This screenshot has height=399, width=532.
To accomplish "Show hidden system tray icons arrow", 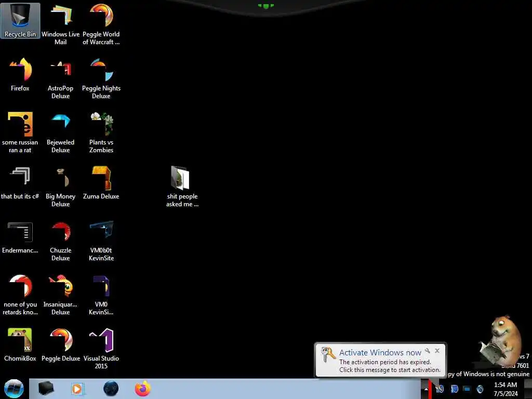I will click(426, 389).
